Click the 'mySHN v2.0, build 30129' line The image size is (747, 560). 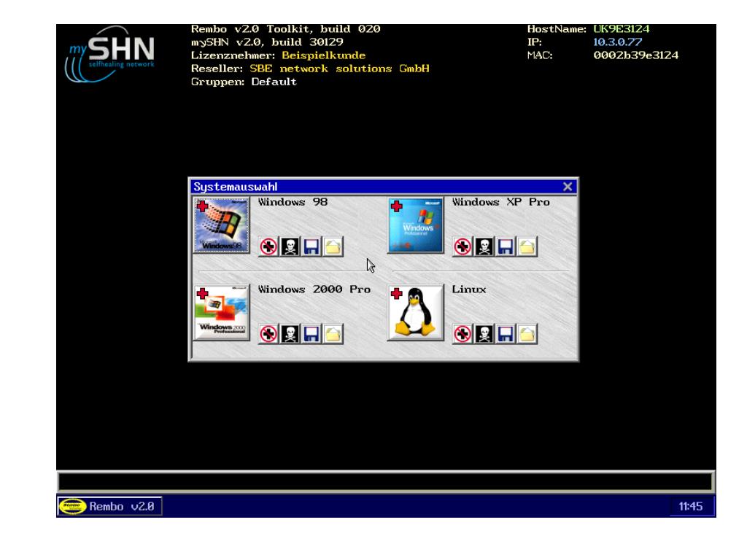pos(267,42)
